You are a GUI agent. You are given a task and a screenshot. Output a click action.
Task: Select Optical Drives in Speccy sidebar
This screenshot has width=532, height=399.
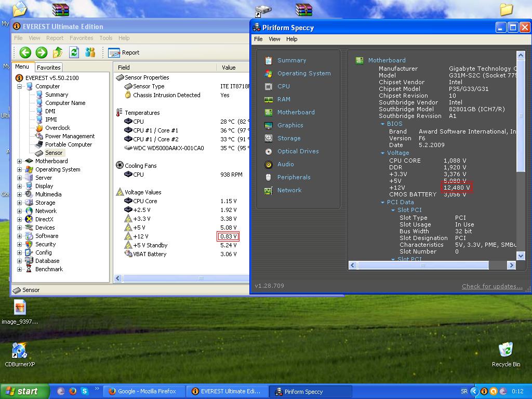298,151
